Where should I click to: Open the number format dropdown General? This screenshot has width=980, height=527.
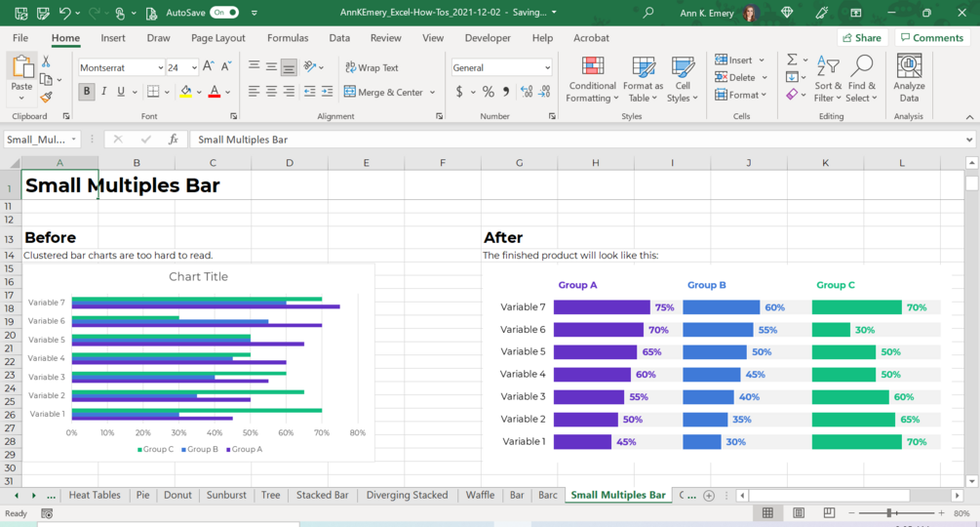tap(547, 67)
